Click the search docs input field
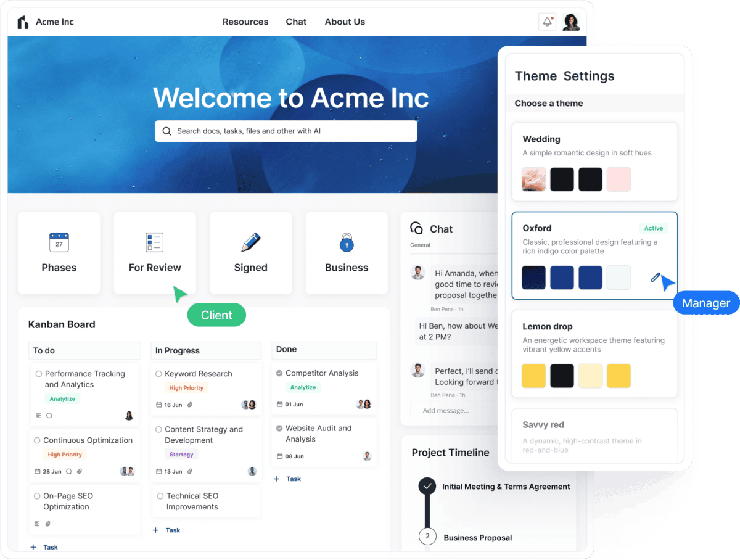This screenshot has height=560, width=740. 286,131
